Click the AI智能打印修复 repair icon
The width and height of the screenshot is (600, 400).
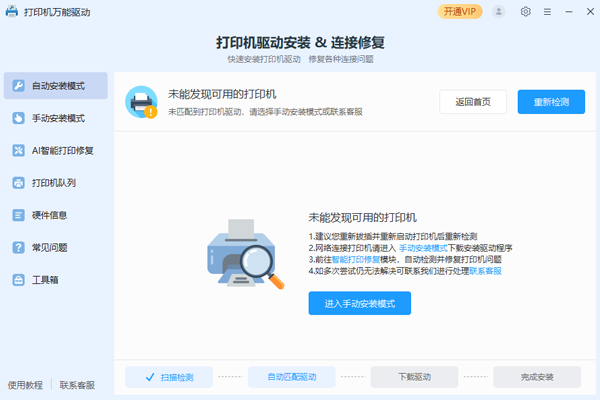point(18,150)
